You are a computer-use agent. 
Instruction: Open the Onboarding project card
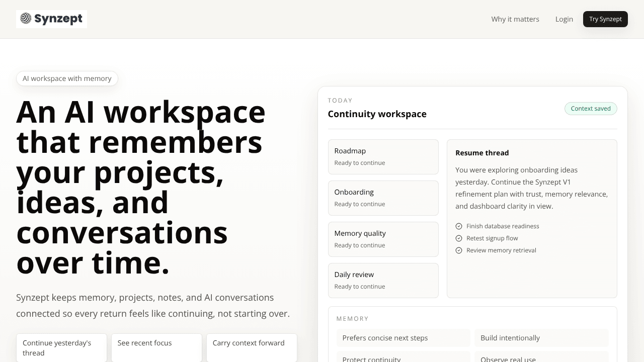383,198
